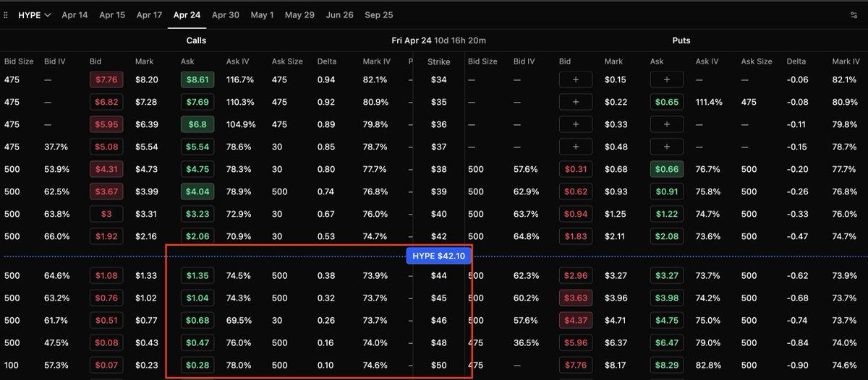The height and width of the screenshot is (380, 868).
Task: Select put ask $6.47 button
Action: pyautogui.click(x=667, y=342)
